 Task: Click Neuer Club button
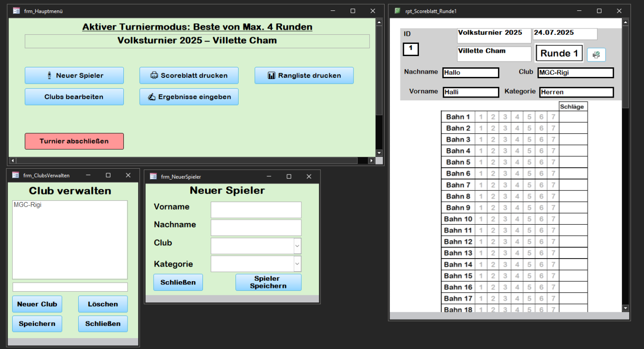37,304
